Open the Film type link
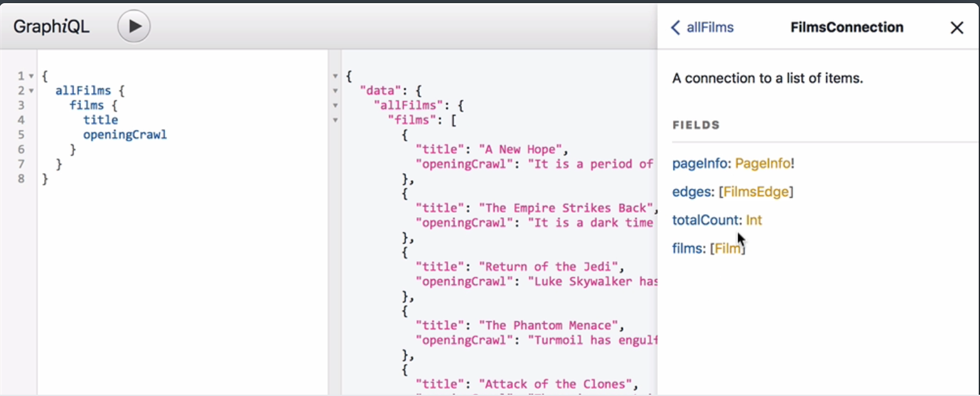 727,249
